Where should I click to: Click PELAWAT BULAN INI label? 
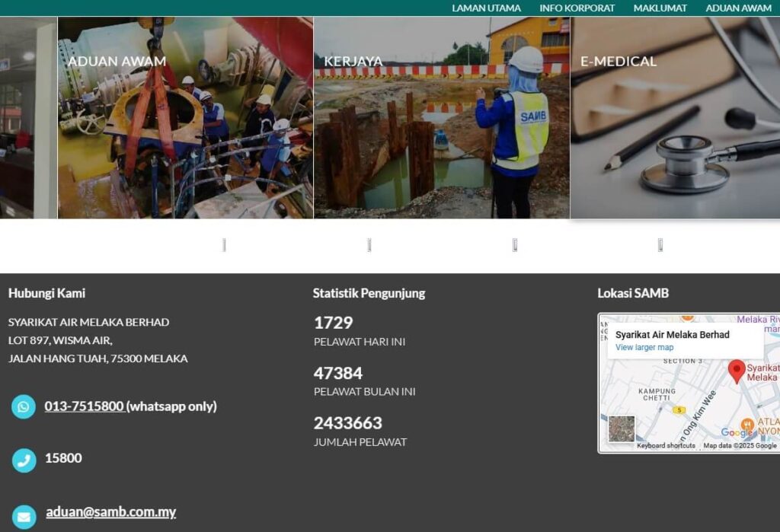coord(365,392)
